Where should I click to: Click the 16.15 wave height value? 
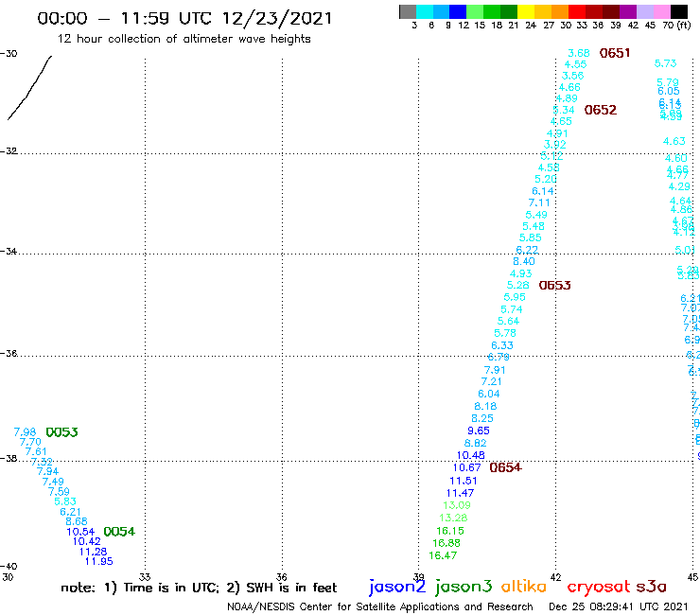[450, 531]
